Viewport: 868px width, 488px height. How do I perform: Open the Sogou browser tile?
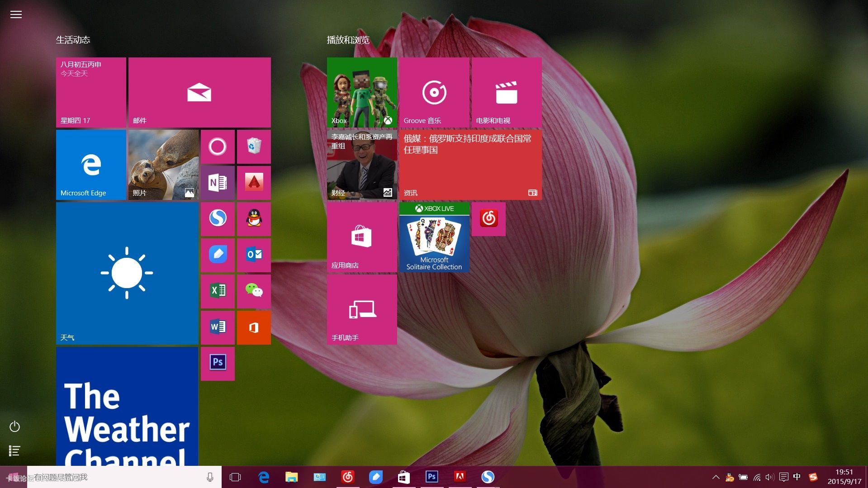[218, 219]
